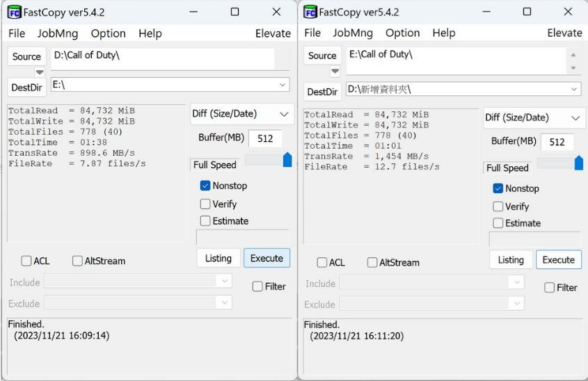The image size is (588, 381).
Task: Enable Verify in the right window
Action: (498, 206)
